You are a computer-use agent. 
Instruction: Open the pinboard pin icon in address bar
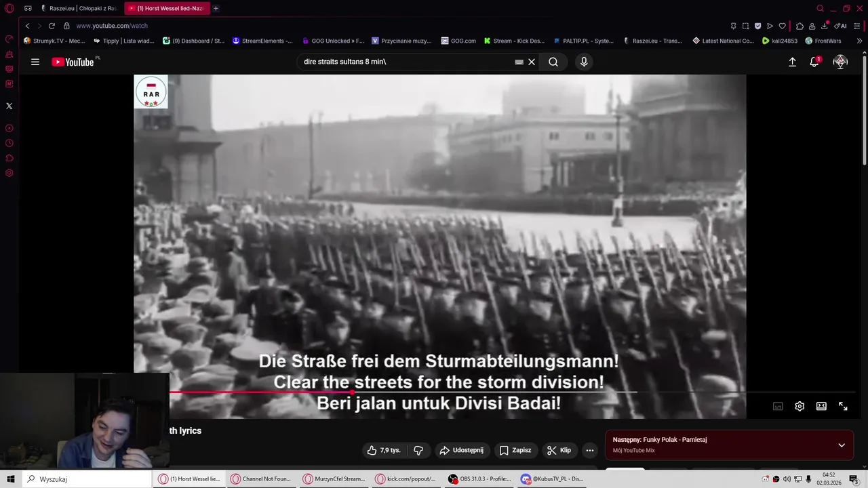tap(733, 26)
